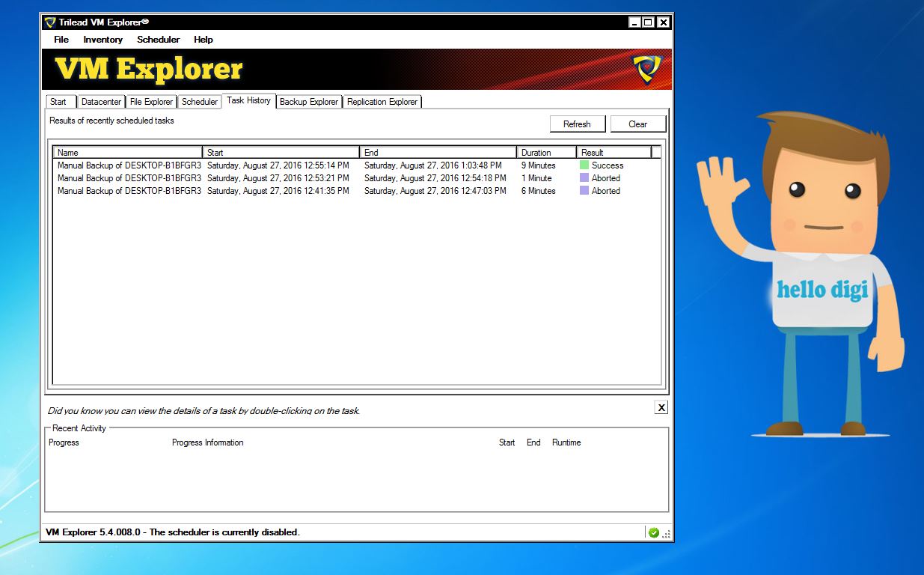Switch to the Scheduler tab
The image size is (924, 575).
200,102
